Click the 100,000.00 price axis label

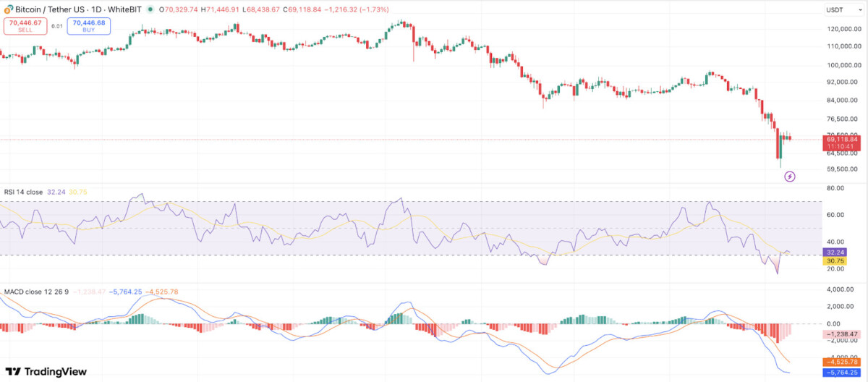pos(844,65)
